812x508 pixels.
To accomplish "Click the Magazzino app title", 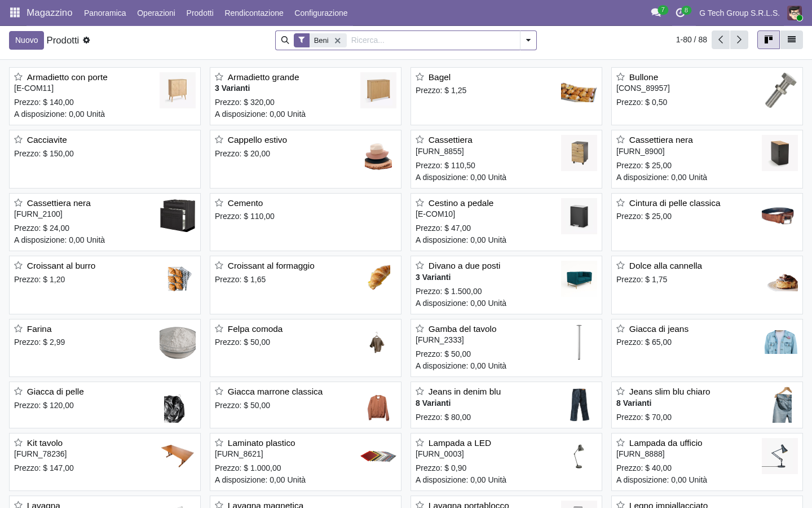I will point(50,12).
